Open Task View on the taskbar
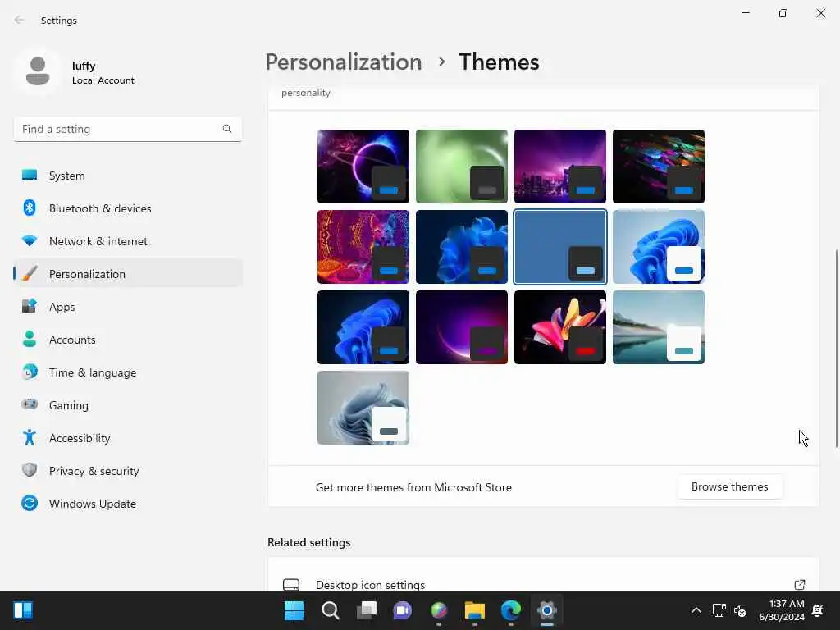The image size is (840, 630). tap(367, 610)
